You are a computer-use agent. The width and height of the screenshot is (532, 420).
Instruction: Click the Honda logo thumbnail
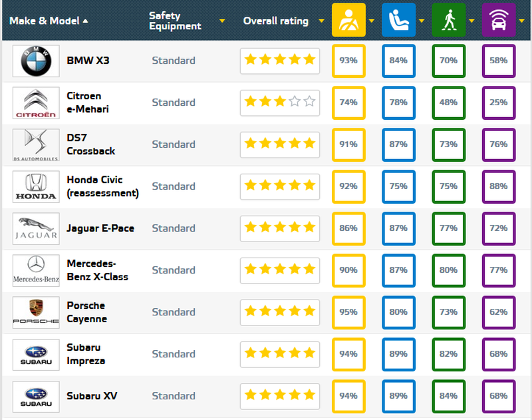pyautogui.click(x=36, y=186)
